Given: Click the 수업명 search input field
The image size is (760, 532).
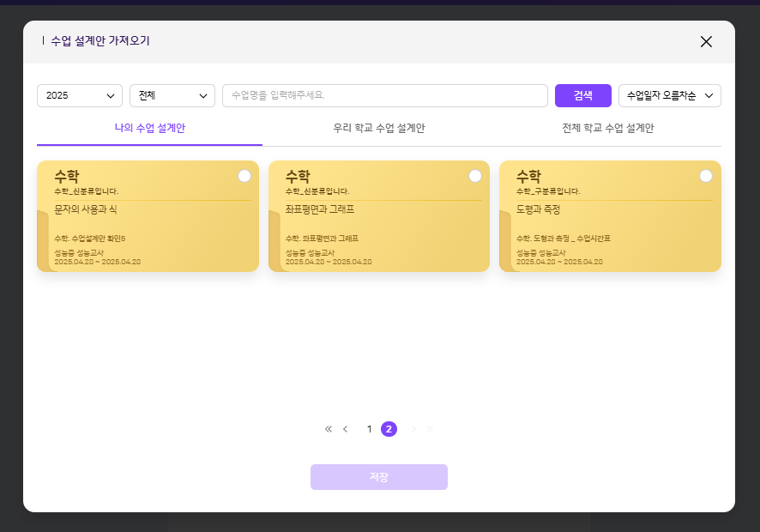Looking at the screenshot, I should [x=384, y=95].
